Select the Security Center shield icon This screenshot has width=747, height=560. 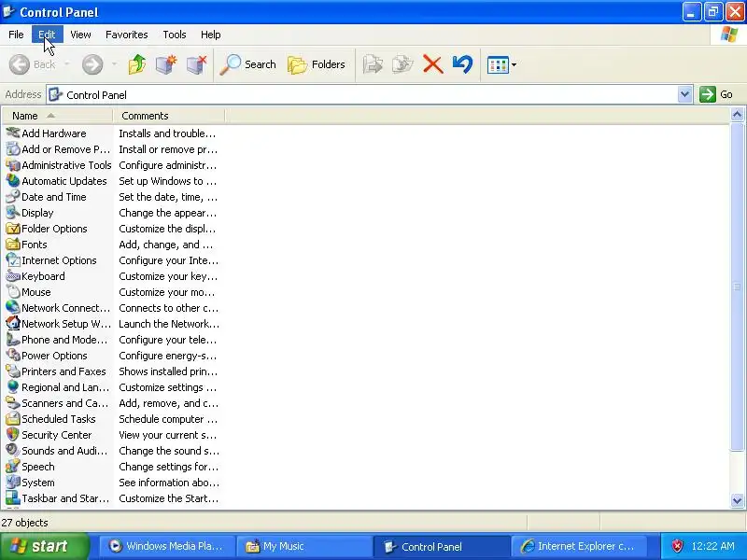tap(13, 435)
